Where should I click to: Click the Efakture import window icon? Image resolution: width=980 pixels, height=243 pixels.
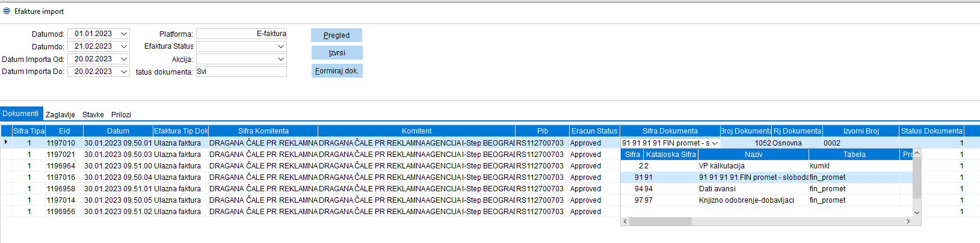7,11
